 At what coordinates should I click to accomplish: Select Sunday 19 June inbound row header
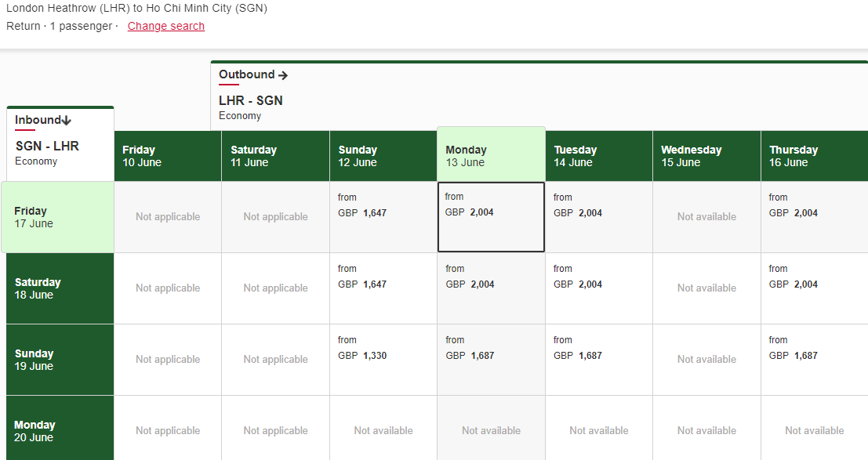60,360
